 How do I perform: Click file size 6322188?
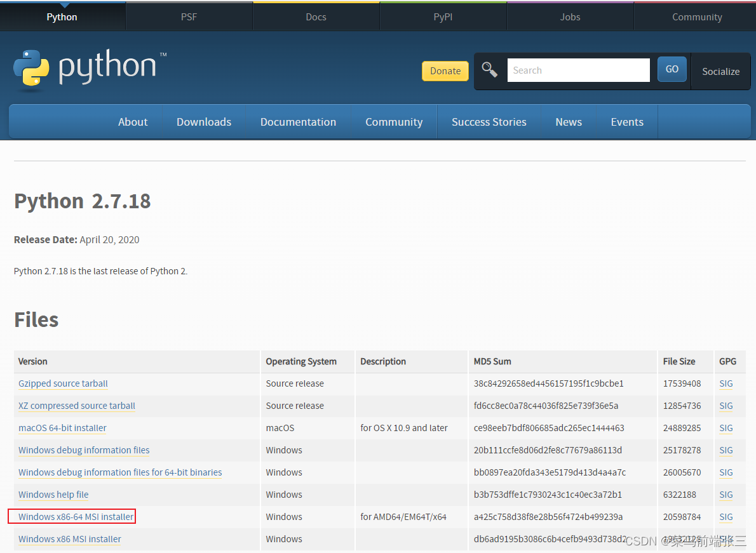[x=679, y=494]
